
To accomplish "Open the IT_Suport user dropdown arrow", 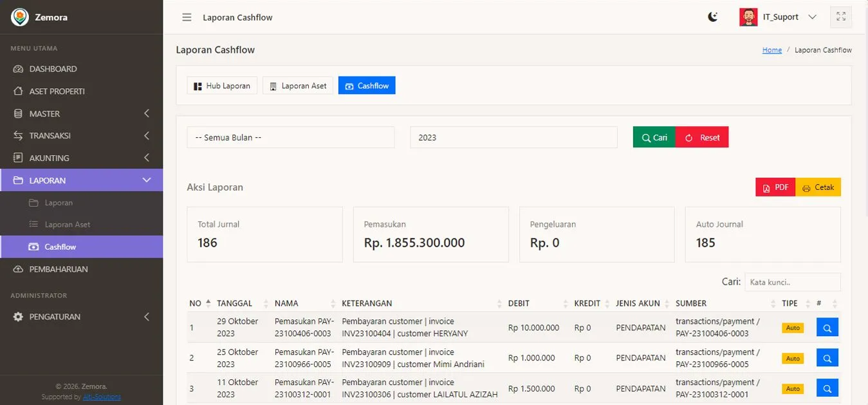I will pos(812,17).
